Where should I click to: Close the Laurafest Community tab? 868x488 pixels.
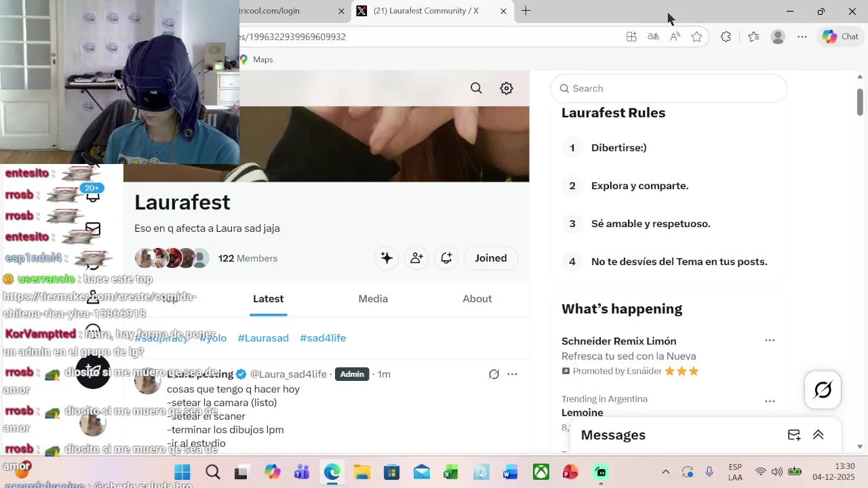[x=503, y=11]
